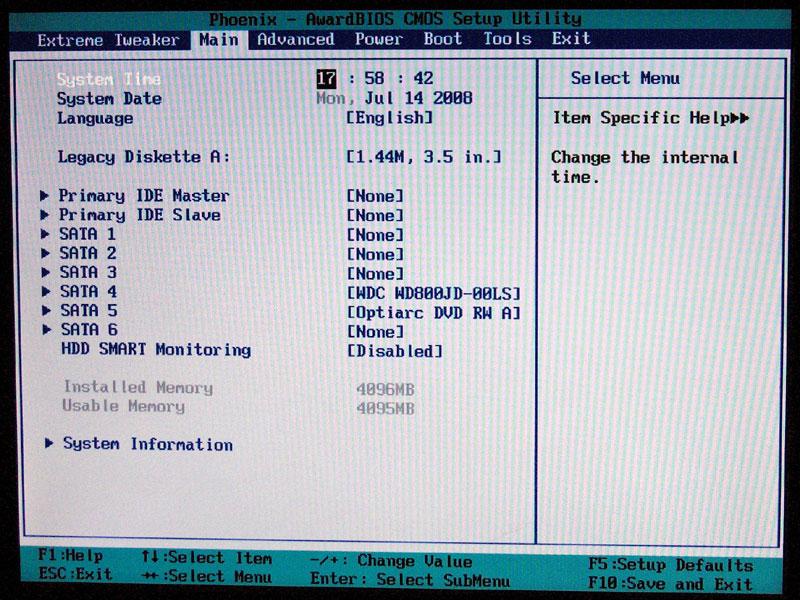Click the left-right arrows Select Menu hint
Image resolution: width=800 pixels, height=600 pixels.
(x=207, y=577)
